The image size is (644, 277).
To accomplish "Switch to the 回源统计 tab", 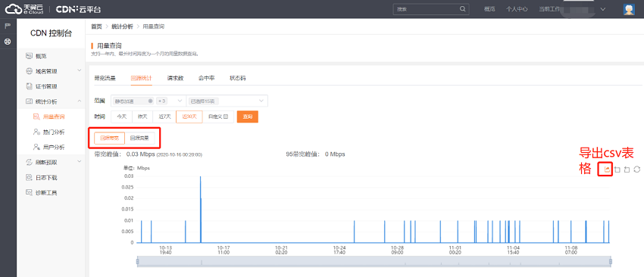I will coord(141,78).
